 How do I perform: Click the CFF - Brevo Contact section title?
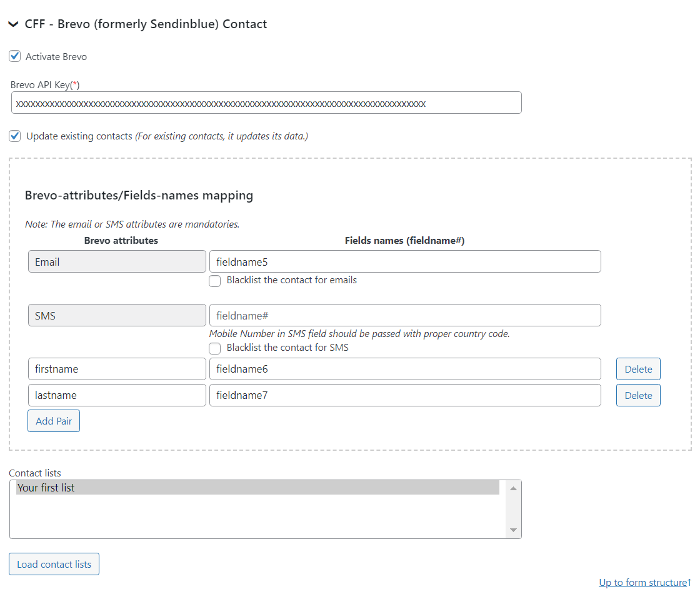pyautogui.click(x=146, y=24)
